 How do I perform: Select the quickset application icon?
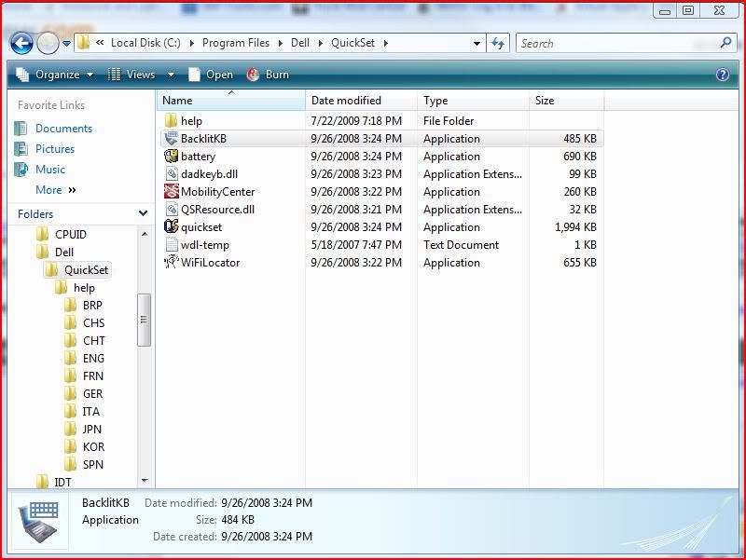171,226
